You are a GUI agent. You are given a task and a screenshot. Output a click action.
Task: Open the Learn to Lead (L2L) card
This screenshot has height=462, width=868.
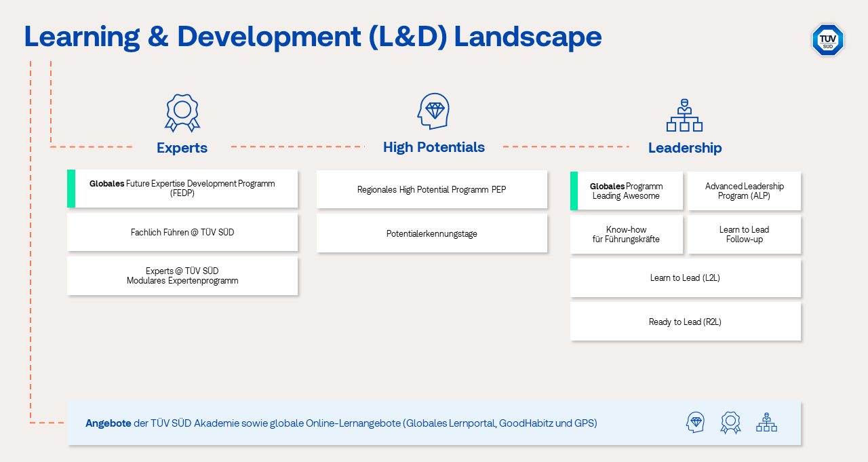[x=686, y=278]
